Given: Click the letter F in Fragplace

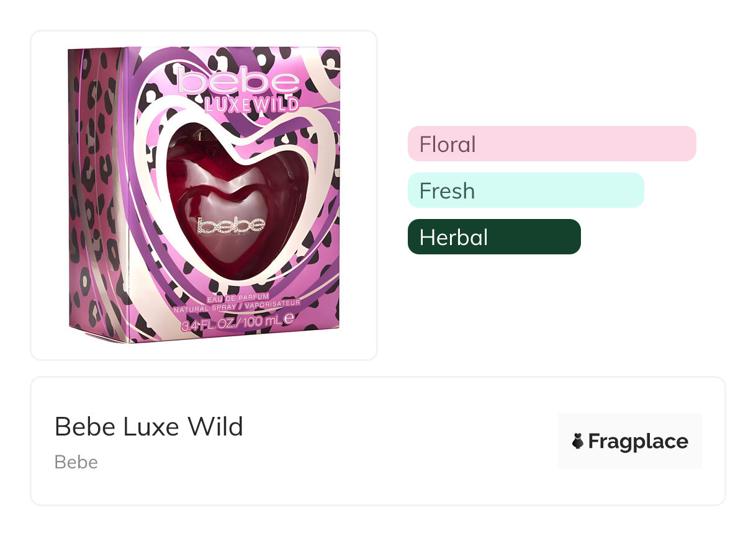Looking at the screenshot, I should pyautogui.click(x=594, y=442).
